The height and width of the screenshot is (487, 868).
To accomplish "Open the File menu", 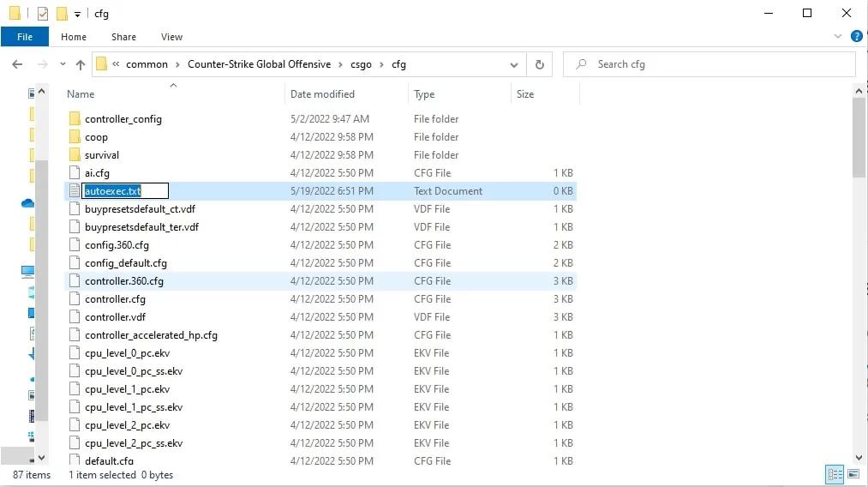I will tap(24, 37).
